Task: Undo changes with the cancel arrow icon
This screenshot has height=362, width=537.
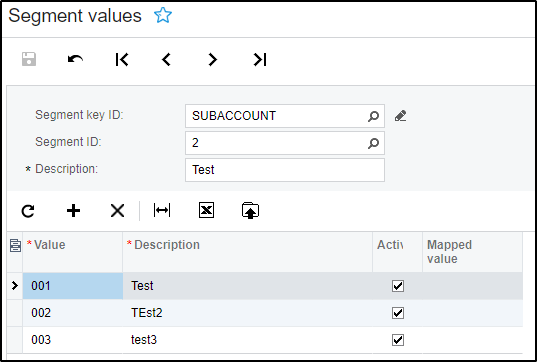Action: click(x=75, y=59)
